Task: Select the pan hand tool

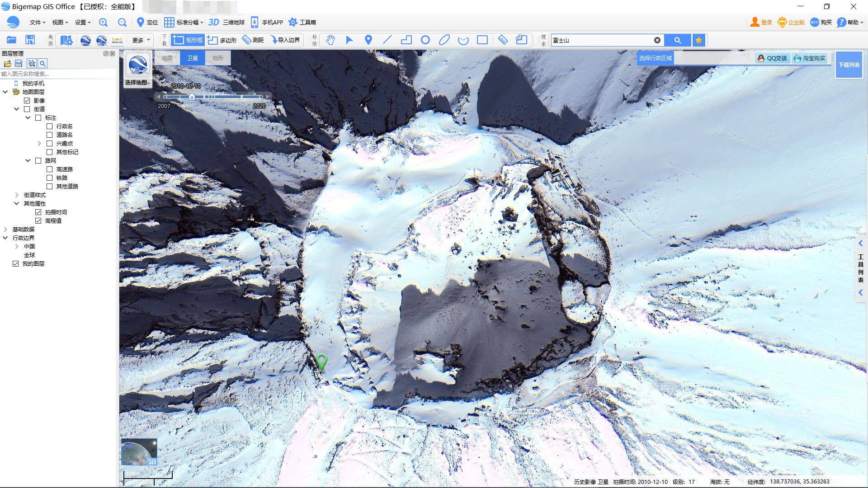Action: click(330, 40)
